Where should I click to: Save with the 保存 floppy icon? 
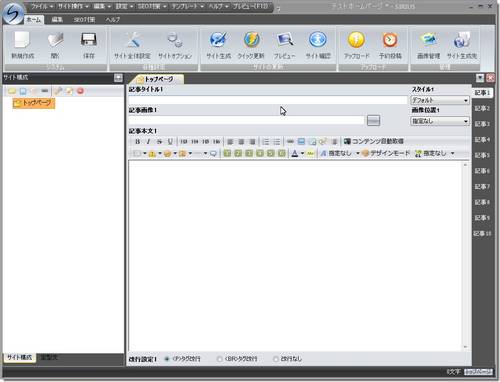tap(88, 40)
